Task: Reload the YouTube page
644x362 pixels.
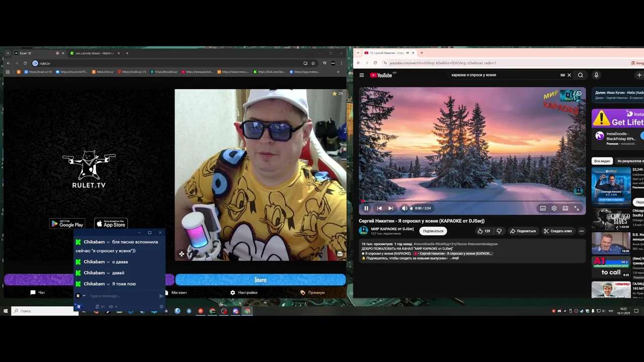Action: pyautogui.click(x=375, y=63)
